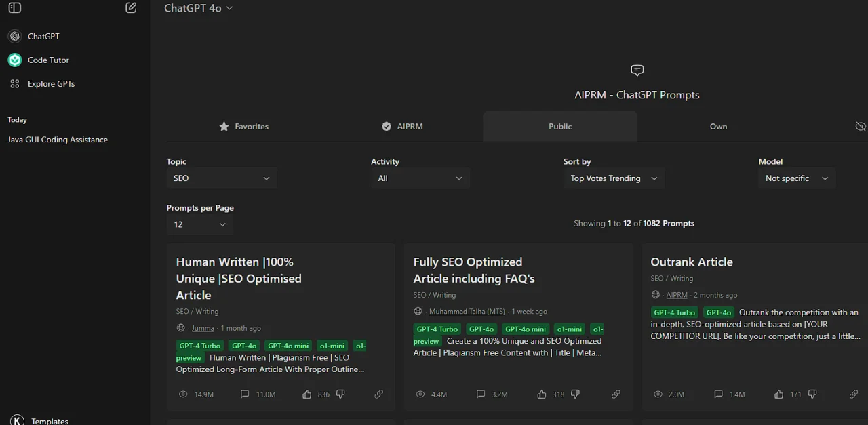
Task: Click o1-mini tag on Fully SEO Optimized prompt
Action: [570, 329]
